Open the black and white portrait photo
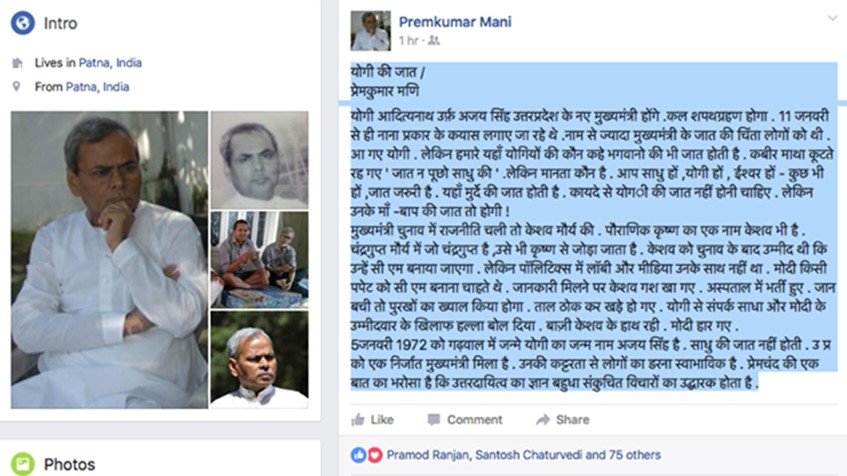847x476 pixels. click(x=259, y=160)
